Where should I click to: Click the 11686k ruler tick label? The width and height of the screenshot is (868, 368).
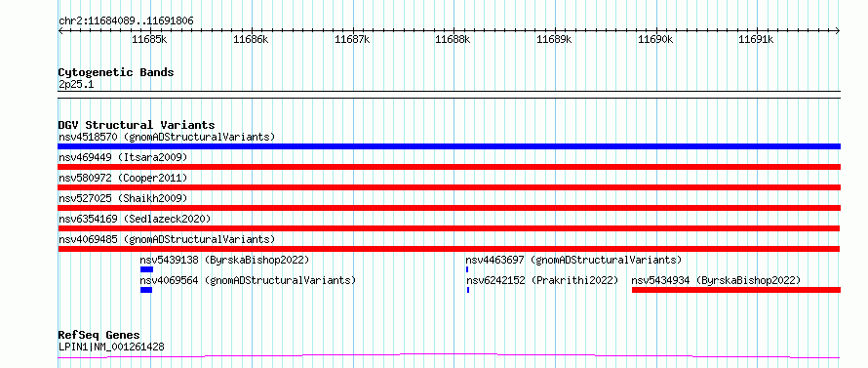pos(251,39)
